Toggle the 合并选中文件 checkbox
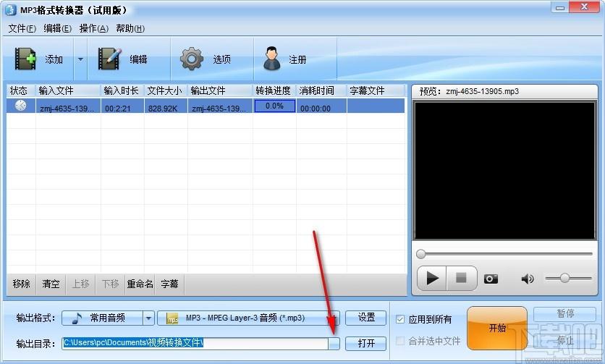 coord(400,341)
